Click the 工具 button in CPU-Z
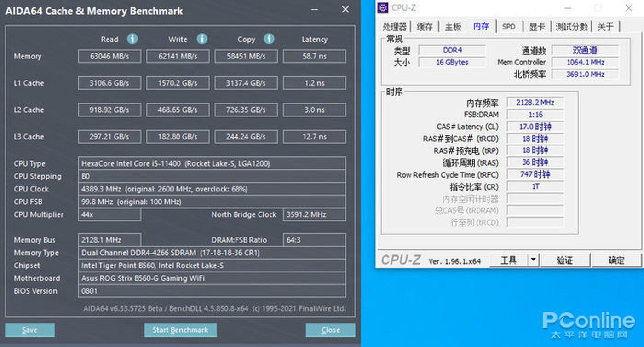The height and width of the screenshot is (347, 644). pyautogui.click(x=508, y=260)
